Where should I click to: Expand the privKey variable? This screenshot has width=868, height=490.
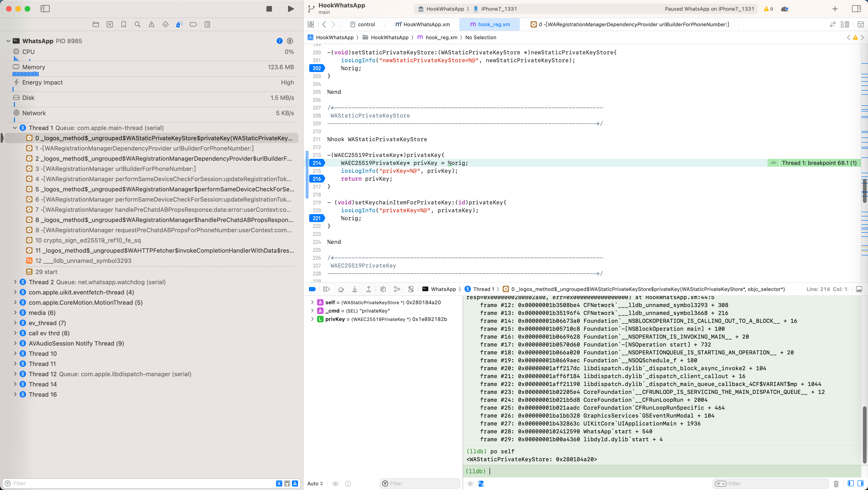click(x=312, y=319)
